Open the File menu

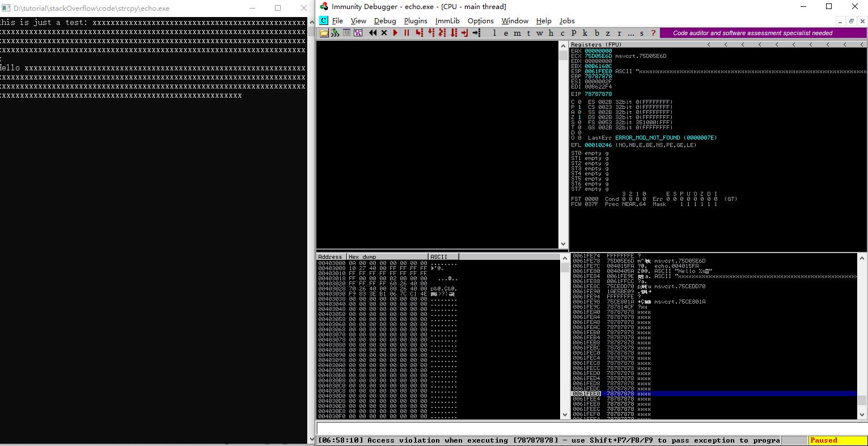point(337,21)
